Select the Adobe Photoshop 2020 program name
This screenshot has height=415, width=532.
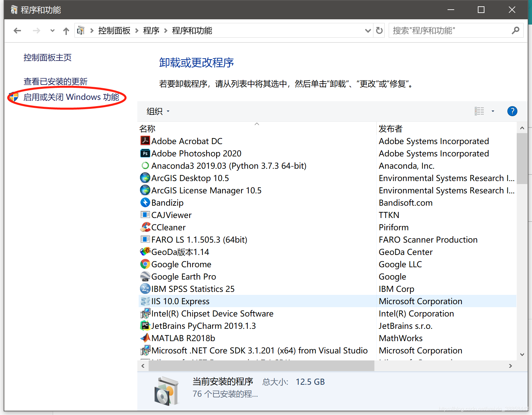click(x=196, y=153)
